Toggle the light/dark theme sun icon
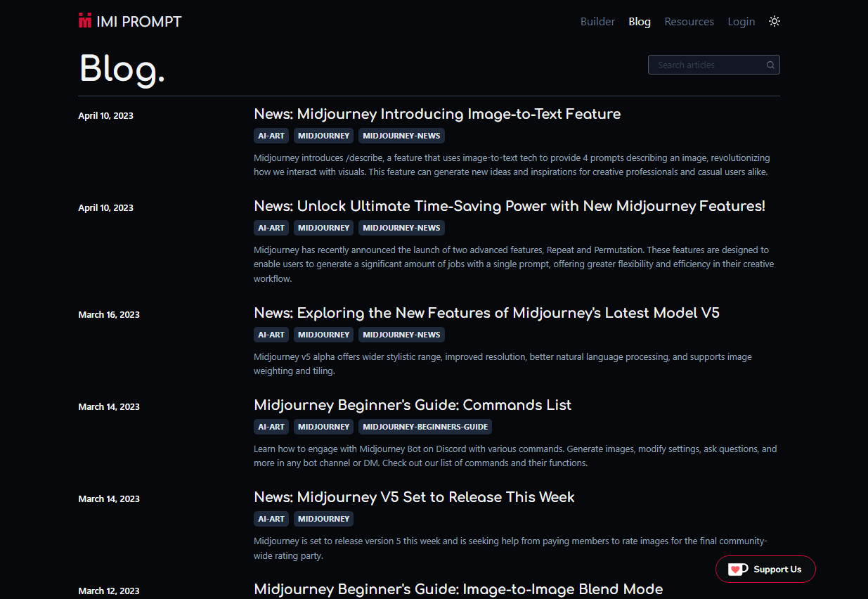The image size is (868, 599). (775, 21)
